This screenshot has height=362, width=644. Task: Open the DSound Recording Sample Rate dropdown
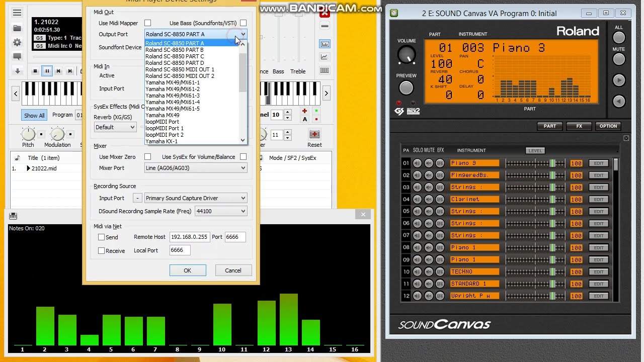click(x=221, y=211)
